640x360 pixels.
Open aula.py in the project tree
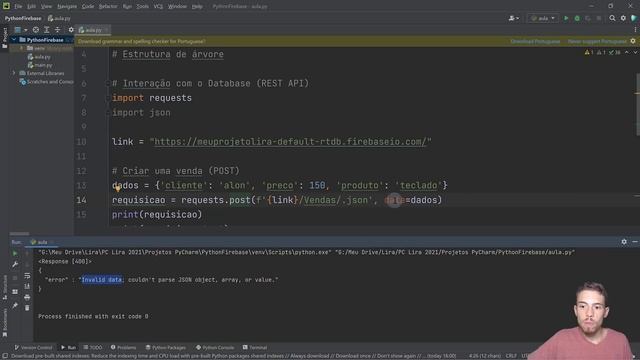coord(39,57)
